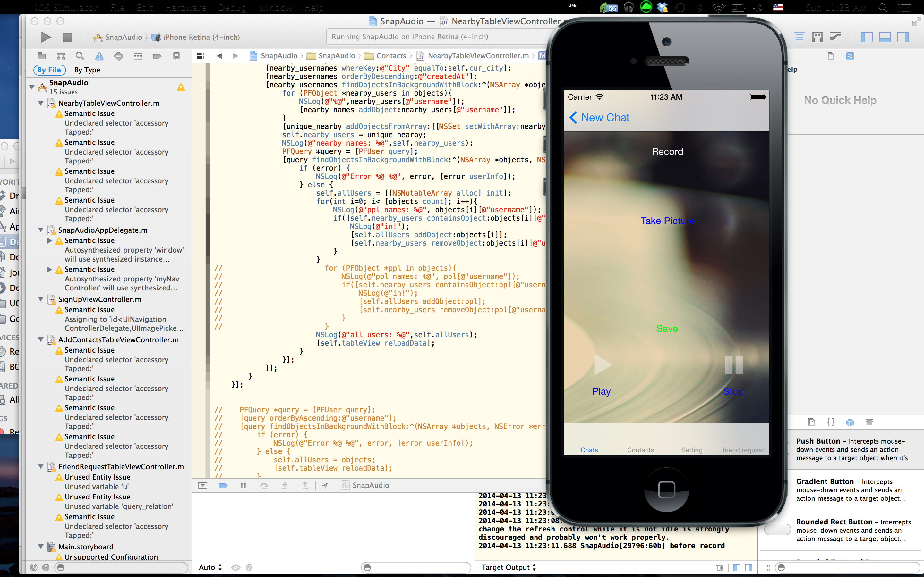Image resolution: width=924 pixels, height=577 pixels.
Task: Open the issue navigator warning icon
Action: point(99,56)
